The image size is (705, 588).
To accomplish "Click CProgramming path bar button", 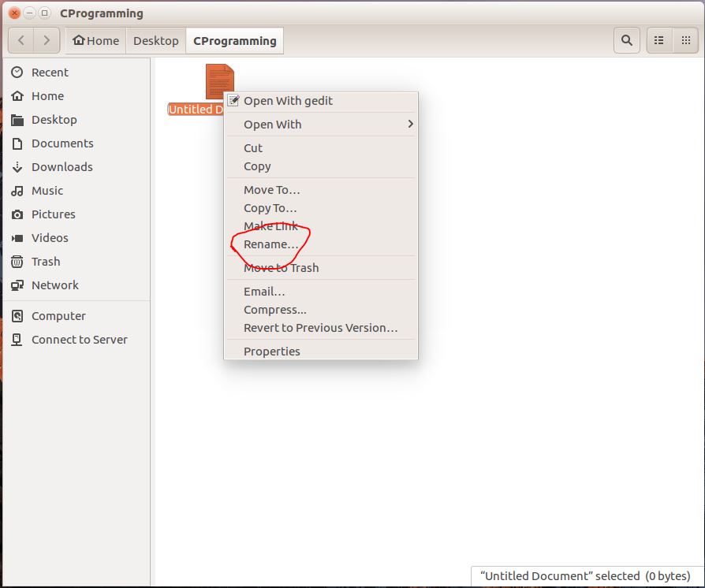I will pyautogui.click(x=235, y=40).
